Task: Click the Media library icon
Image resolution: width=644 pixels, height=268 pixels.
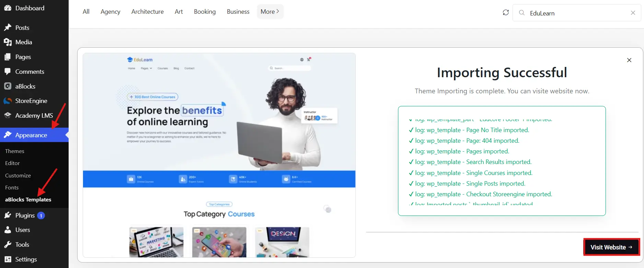Action: click(x=8, y=42)
